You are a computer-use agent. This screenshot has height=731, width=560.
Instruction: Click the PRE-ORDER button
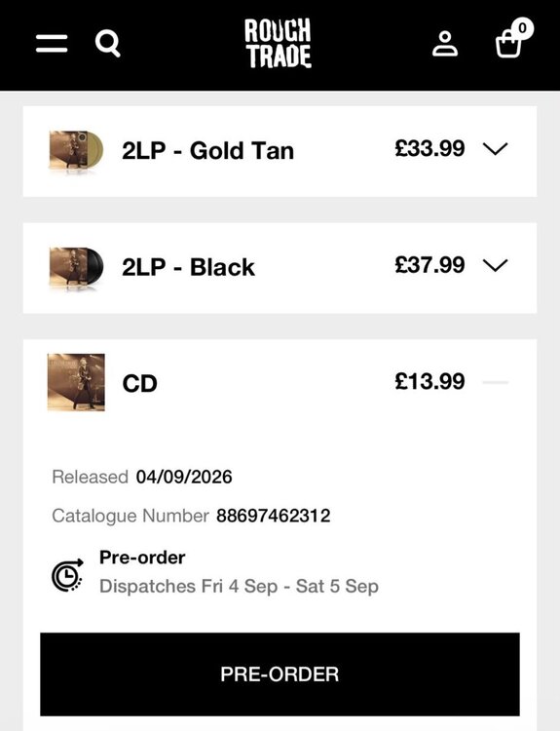(x=280, y=674)
